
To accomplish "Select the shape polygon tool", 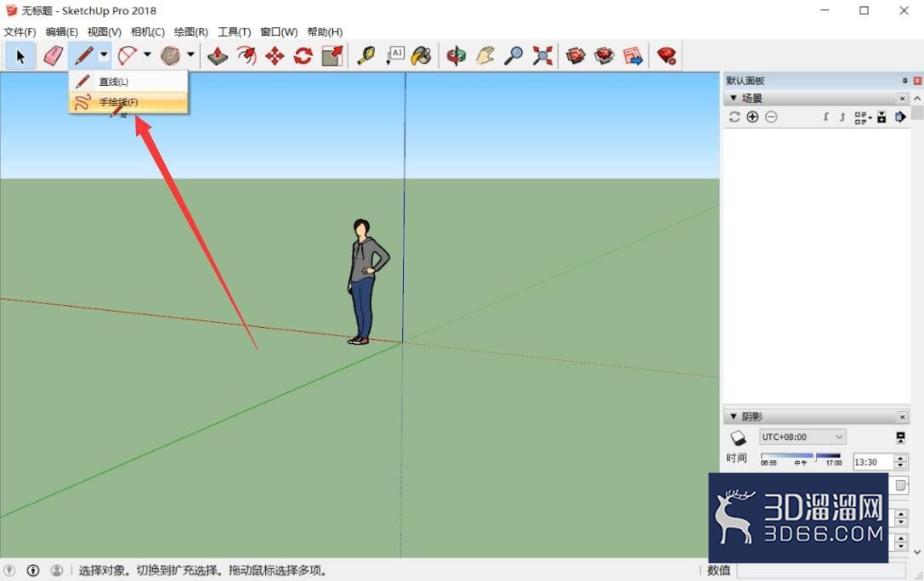I will coord(171,57).
